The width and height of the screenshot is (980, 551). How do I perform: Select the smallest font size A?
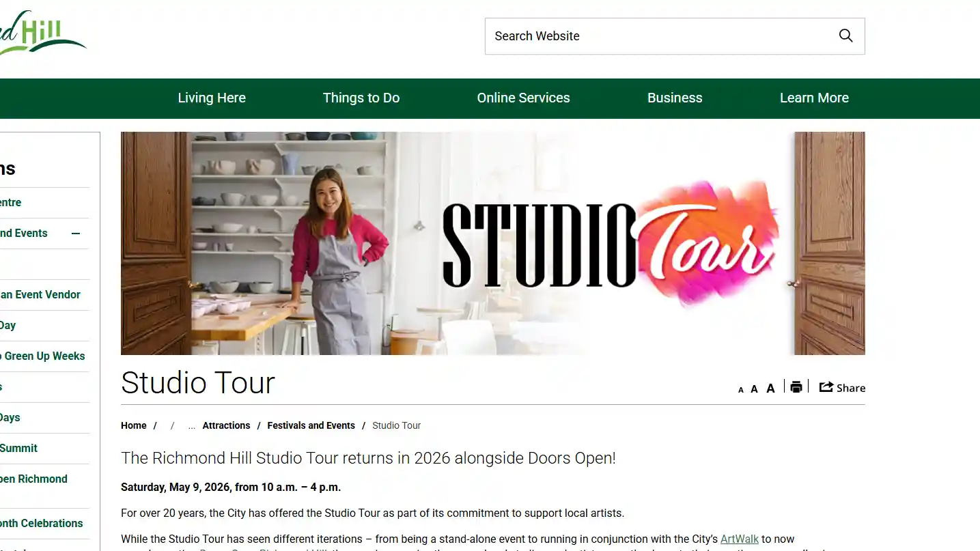(740, 388)
